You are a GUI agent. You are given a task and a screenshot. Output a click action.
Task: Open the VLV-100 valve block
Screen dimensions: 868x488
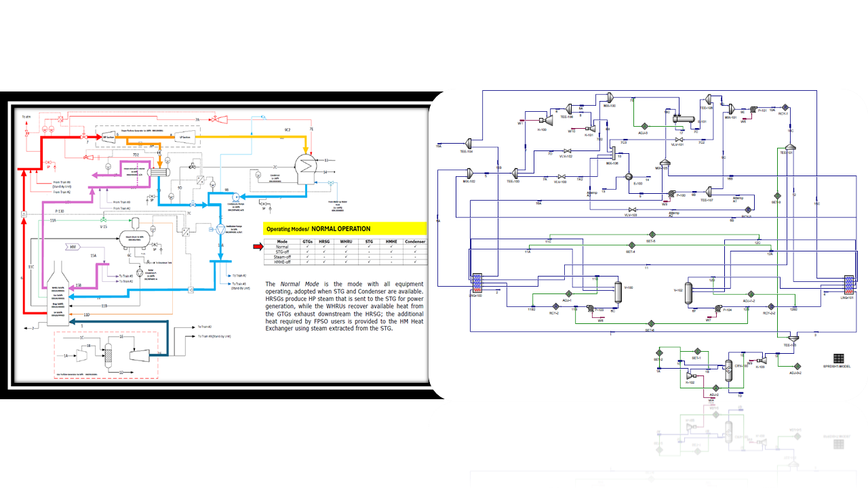tap(561, 177)
